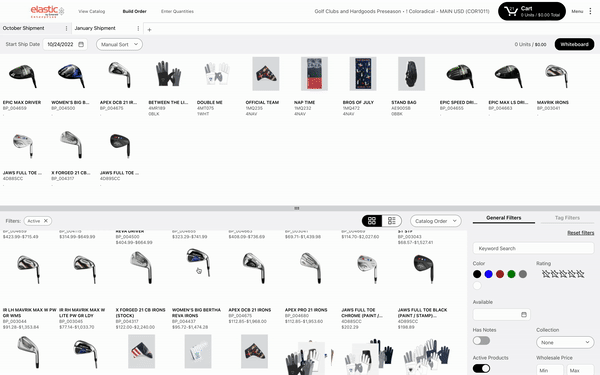Switch to grid view layout
This screenshot has width=600, height=375.
pos(372,221)
